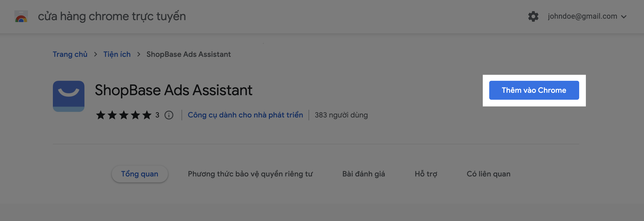Select the "Tổng quan" tab
The image size is (644, 221).
tap(140, 174)
